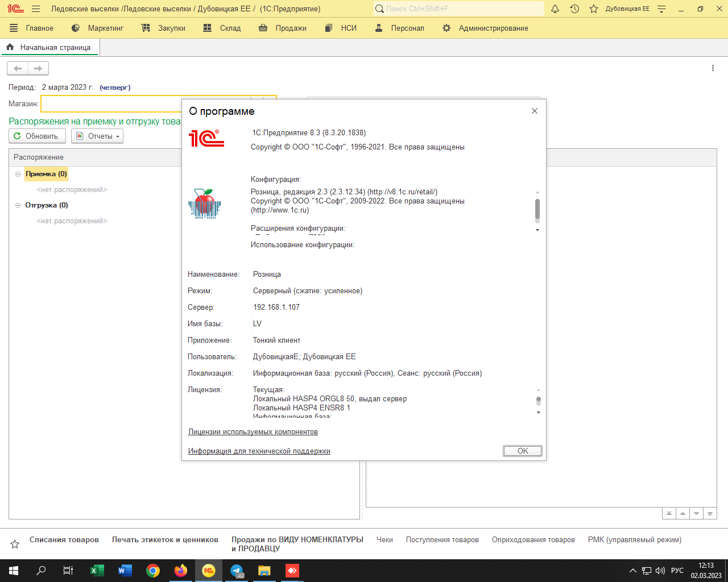
Task: Open Оприходования товаров shortcut
Action: coord(533,540)
